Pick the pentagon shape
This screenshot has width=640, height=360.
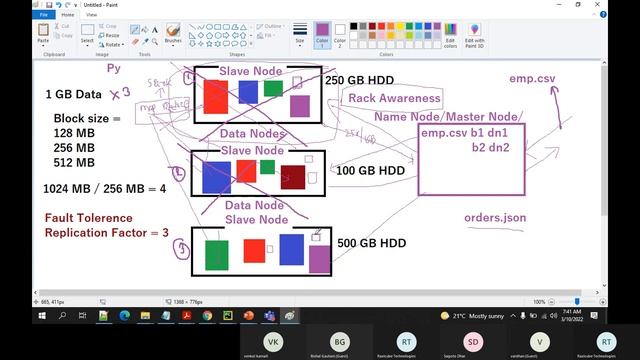tap(209, 35)
